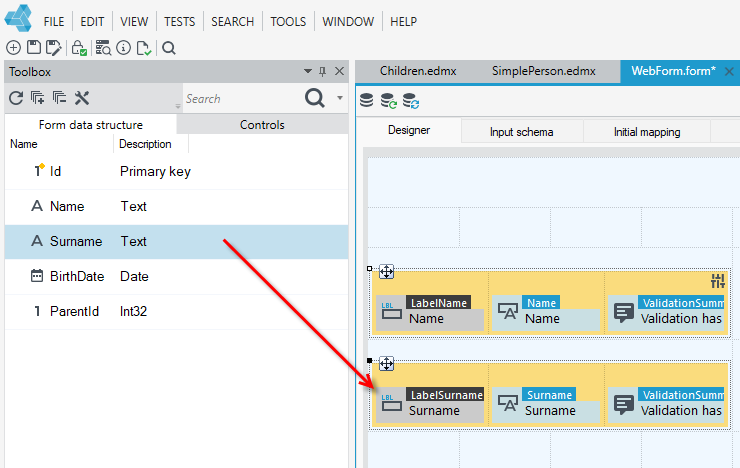
Task: Switch to Form data structure tab
Action: (x=91, y=125)
